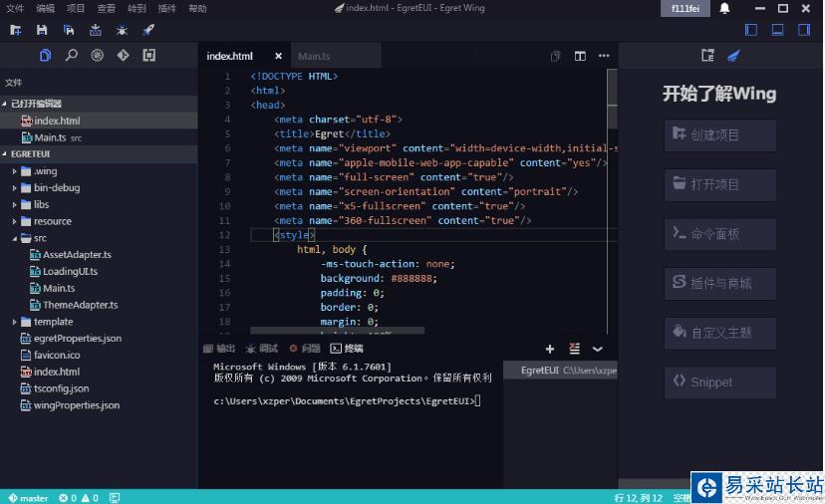The height and width of the screenshot is (504, 825).
Task: Click the build project toolbar icon
Action: (96, 30)
